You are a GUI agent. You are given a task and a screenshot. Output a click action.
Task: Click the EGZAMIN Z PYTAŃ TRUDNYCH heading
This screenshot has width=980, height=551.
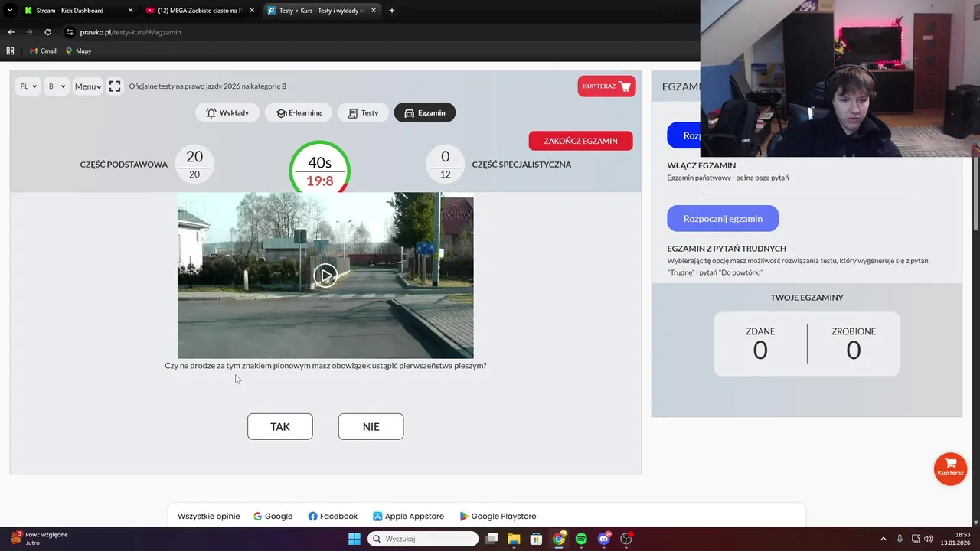click(x=727, y=249)
